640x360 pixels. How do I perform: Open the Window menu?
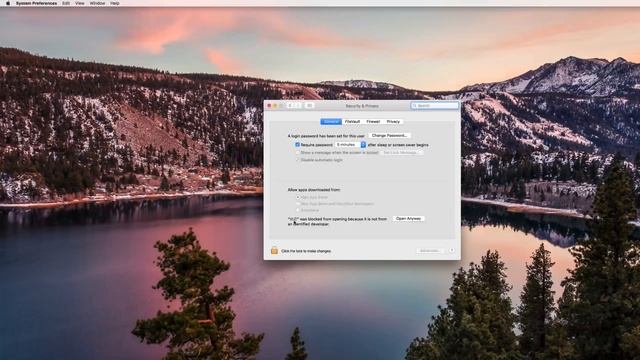97,3
